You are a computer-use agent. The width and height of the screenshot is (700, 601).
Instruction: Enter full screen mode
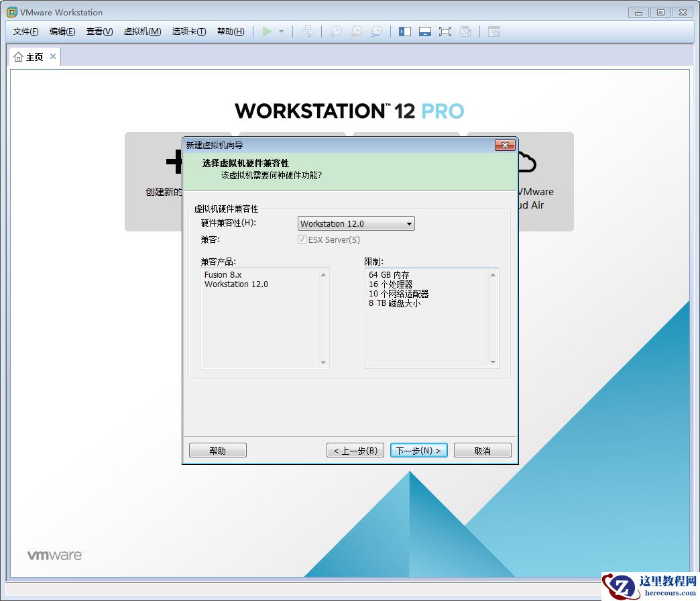(445, 31)
